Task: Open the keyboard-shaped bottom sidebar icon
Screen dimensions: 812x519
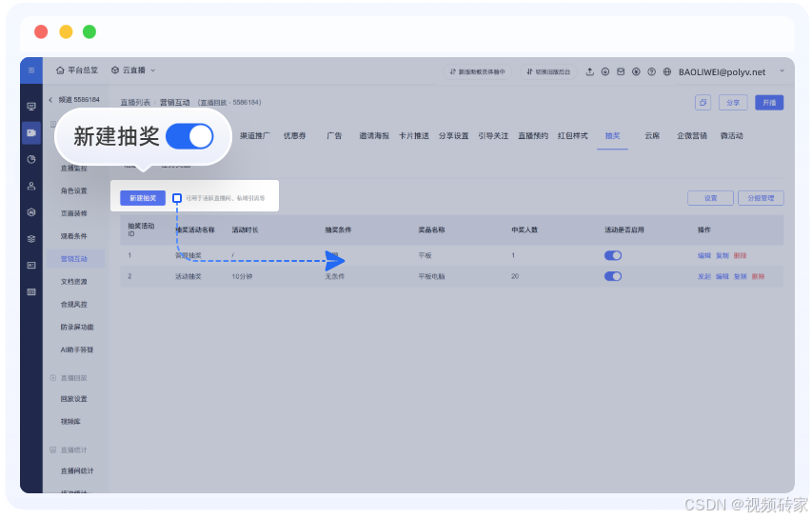Action: coord(31,292)
